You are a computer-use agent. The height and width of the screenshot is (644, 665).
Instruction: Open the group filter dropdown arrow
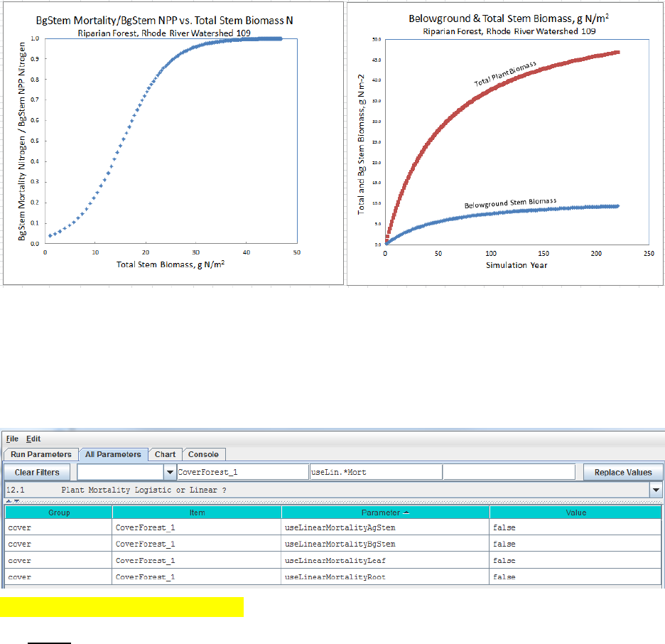[x=170, y=472]
